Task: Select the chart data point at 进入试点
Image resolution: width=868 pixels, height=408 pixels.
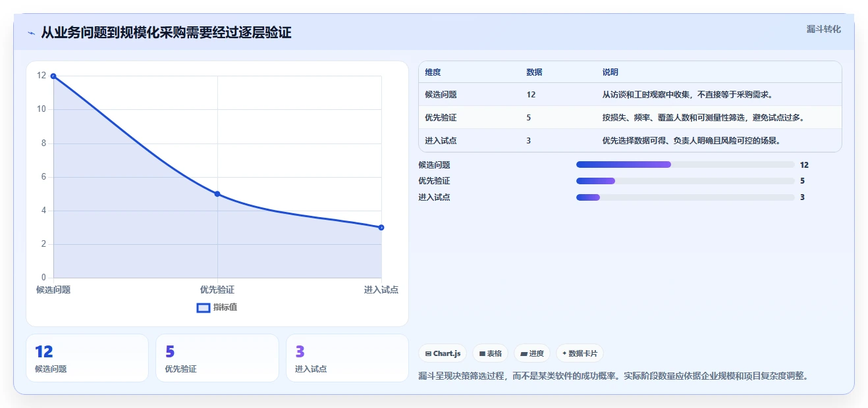Action: click(381, 228)
